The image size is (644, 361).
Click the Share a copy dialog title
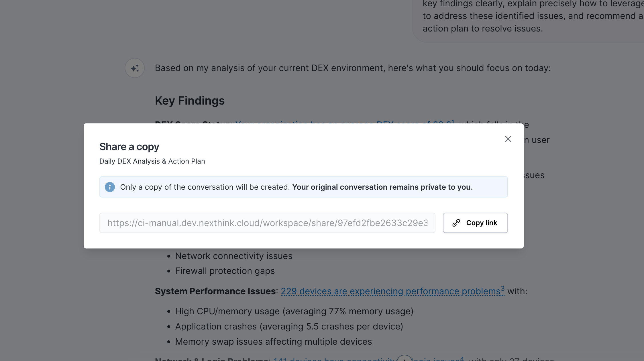129,147
